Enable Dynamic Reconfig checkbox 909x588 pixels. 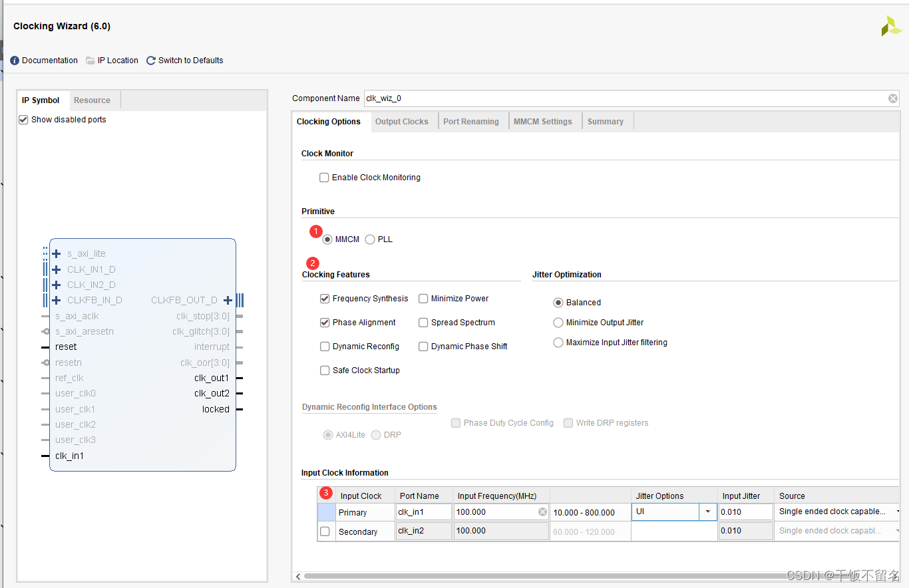point(325,347)
